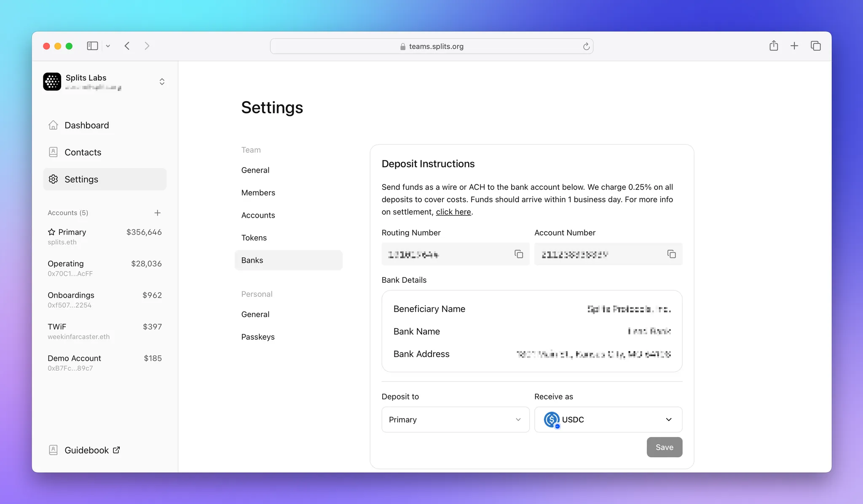
Task: Open the Tokens settings section
Action: (254, 237)
